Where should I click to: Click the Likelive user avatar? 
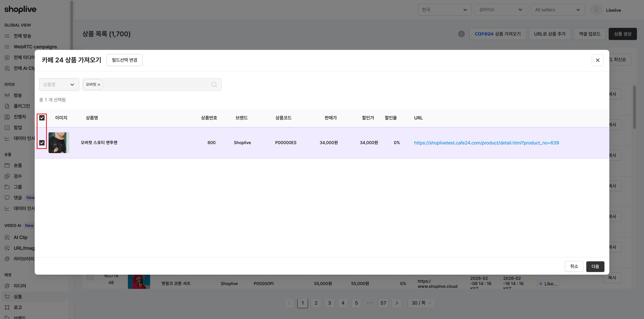tap(596, 10)
